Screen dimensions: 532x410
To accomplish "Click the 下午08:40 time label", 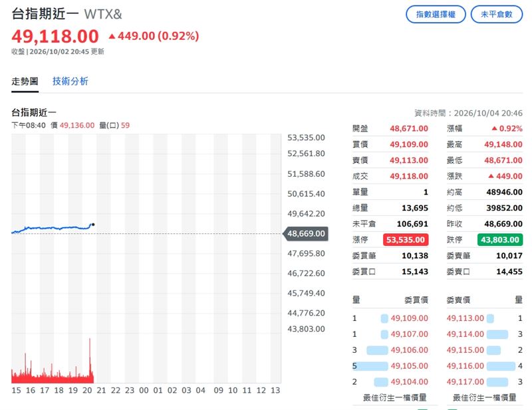I will 29,126.
